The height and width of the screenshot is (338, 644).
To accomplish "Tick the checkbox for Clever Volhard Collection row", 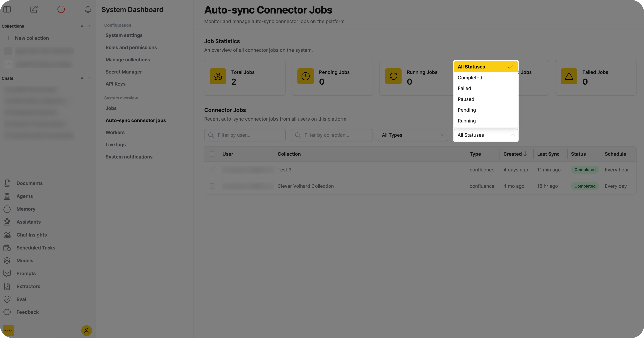I will click(212, 186).
